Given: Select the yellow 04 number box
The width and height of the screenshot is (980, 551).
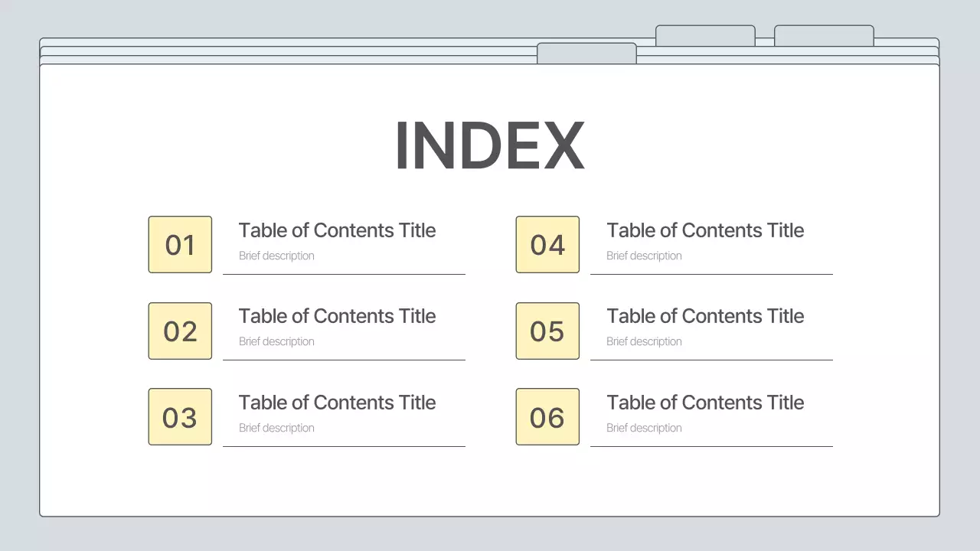Looking at the screenshot, I should tap(547, 245).
